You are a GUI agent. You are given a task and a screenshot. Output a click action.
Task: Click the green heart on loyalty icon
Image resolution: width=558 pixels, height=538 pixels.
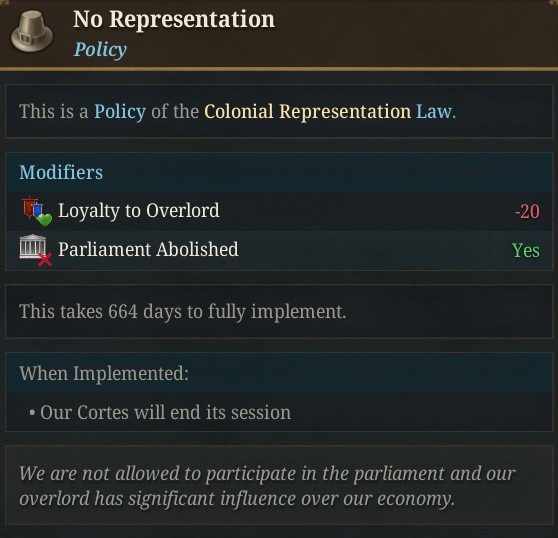45,219
